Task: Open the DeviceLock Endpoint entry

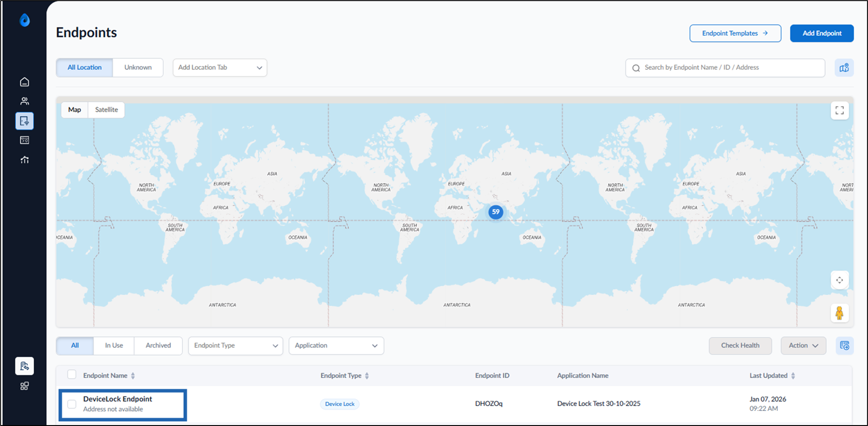Action: click(117, 399)
